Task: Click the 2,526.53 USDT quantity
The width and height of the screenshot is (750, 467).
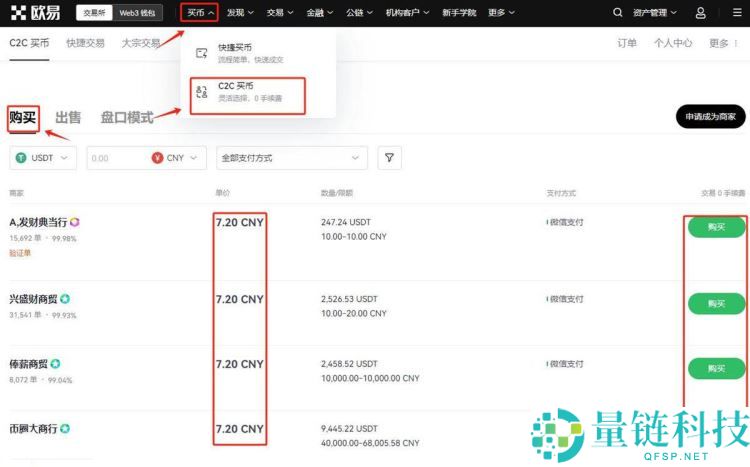Action: coord(349,299)
